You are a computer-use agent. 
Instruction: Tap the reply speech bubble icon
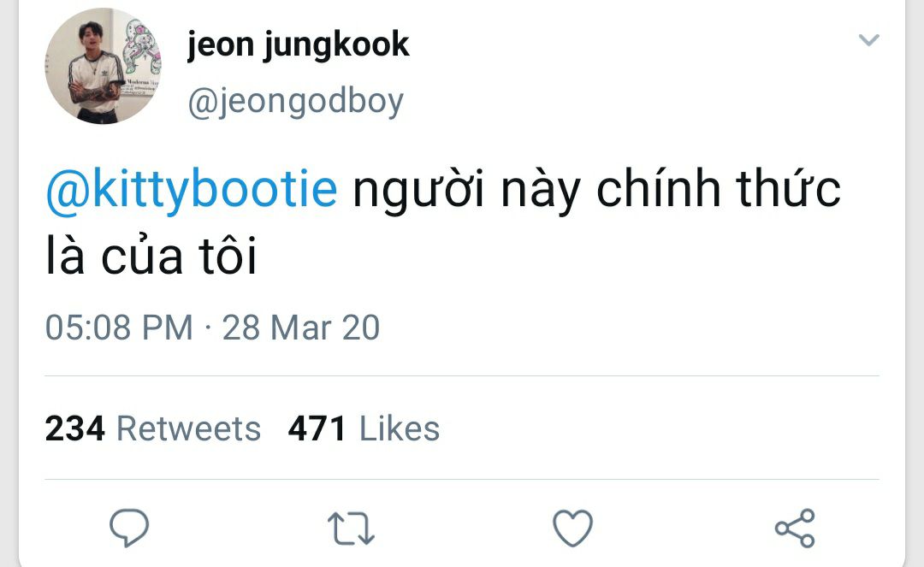click(x=129, y=528)
